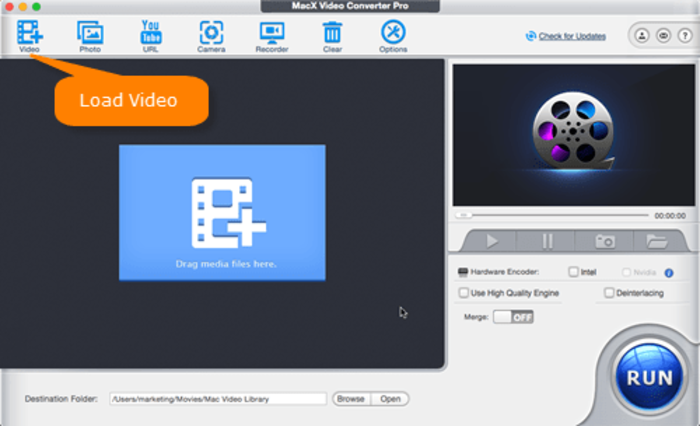Click the Drag media files here area

[222, 213]
